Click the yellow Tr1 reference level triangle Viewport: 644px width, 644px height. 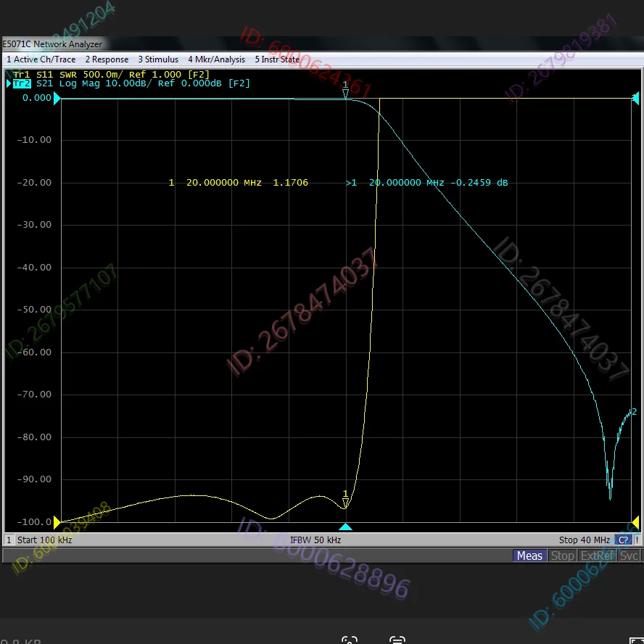57,521
